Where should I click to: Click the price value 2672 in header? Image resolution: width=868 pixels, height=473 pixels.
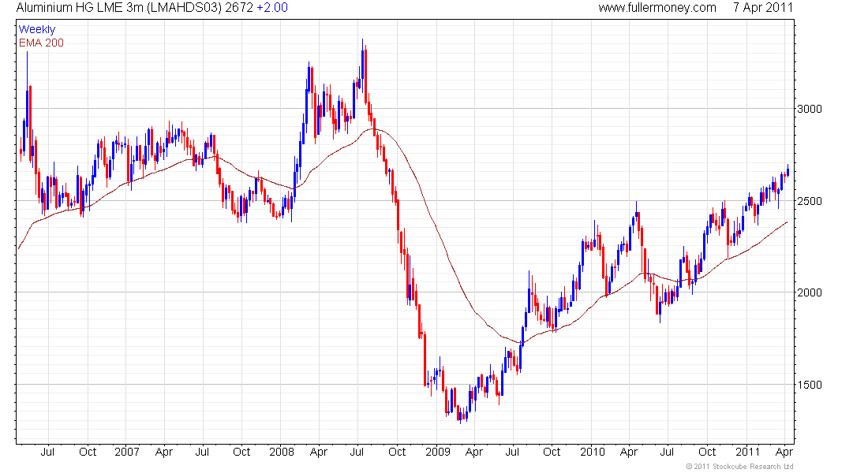pyautogui.click(x=239, y=8)
